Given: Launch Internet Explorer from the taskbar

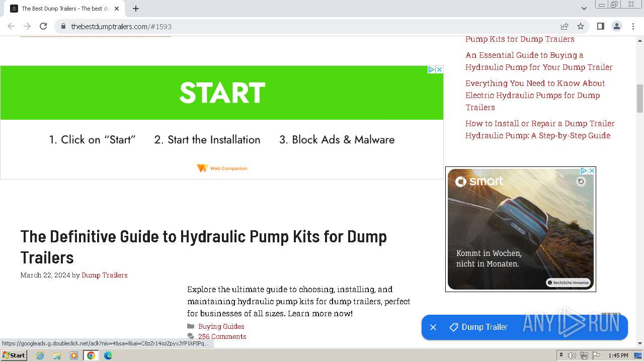Looking at the screenshot, I should point(40,355).
